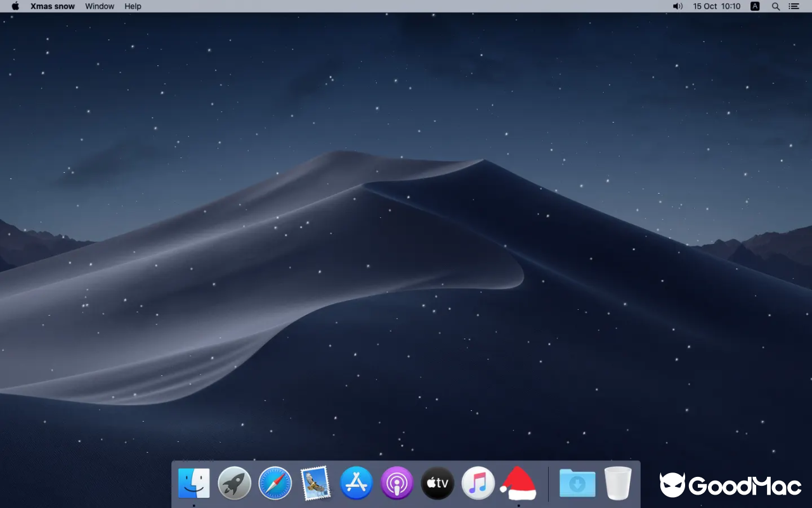The height and width of the screenshot is (508, 812).
Task: Click the volume icon in the menu bar
Action: tap(678, 6)
